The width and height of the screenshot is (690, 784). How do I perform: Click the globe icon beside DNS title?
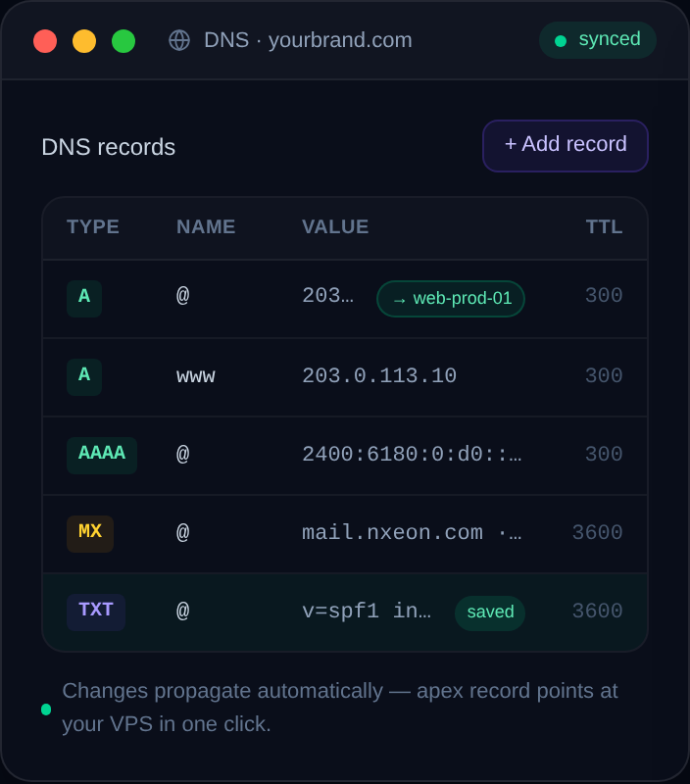click(x=179, y=40)
